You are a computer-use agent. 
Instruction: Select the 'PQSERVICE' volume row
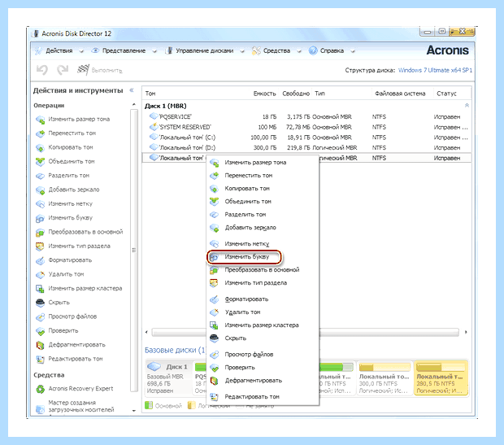[x=306, y=117]
